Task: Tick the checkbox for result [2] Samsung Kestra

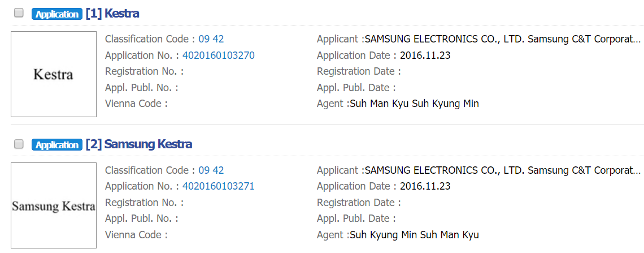Action: point(19,144)
